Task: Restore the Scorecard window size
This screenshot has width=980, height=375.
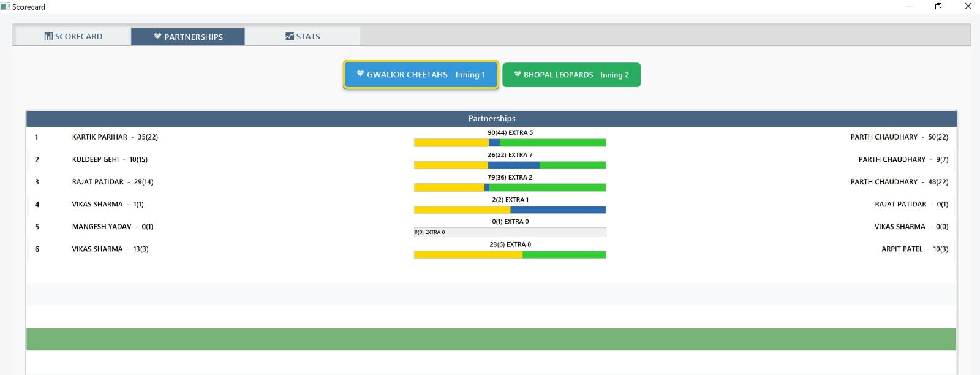Action: coord(938,6)
